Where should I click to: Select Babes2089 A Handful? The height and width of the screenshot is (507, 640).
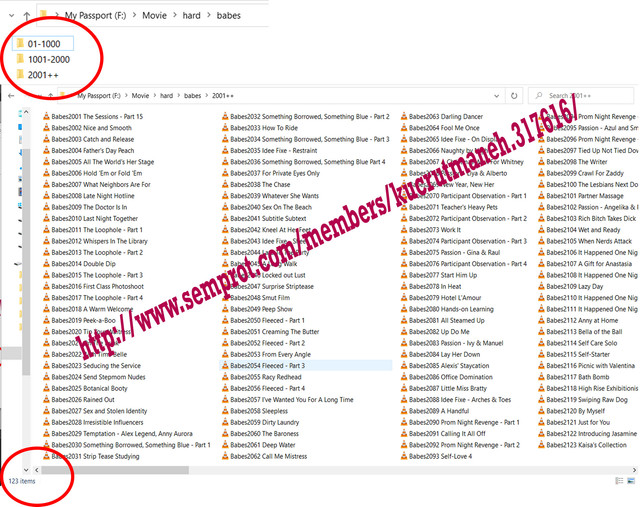[435, 411]
